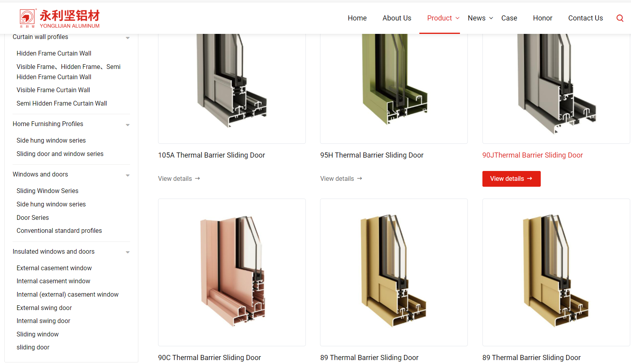Collapse Insulated windows and doors section
Viewport: 631px width, 364px height.
click(x=128, y=252)
